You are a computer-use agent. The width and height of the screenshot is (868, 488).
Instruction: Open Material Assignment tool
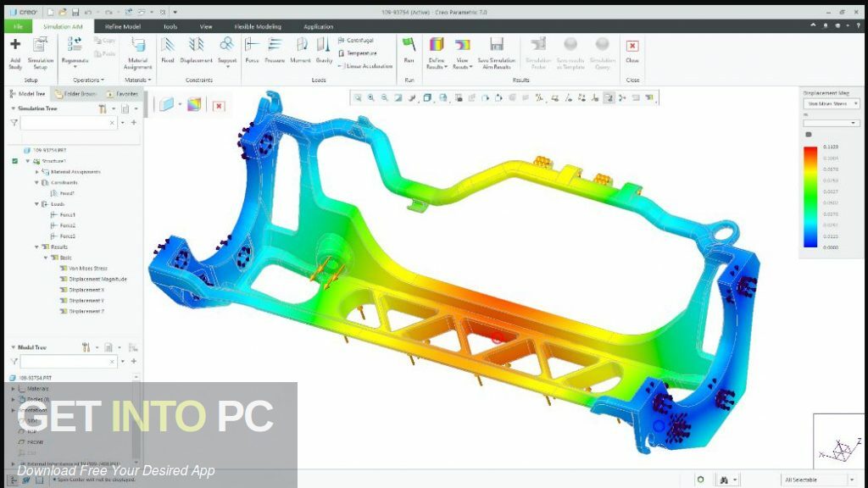(138, 53)
